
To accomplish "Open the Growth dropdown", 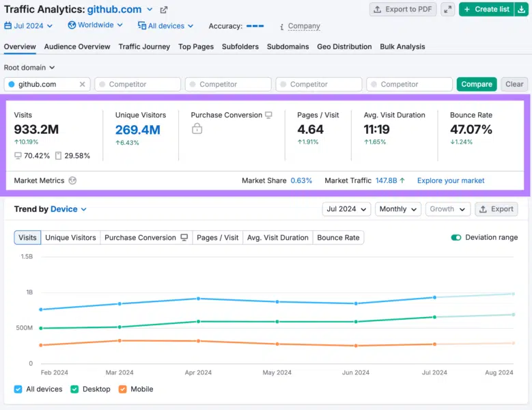I will pyautogui.click(x=448, y=209).
